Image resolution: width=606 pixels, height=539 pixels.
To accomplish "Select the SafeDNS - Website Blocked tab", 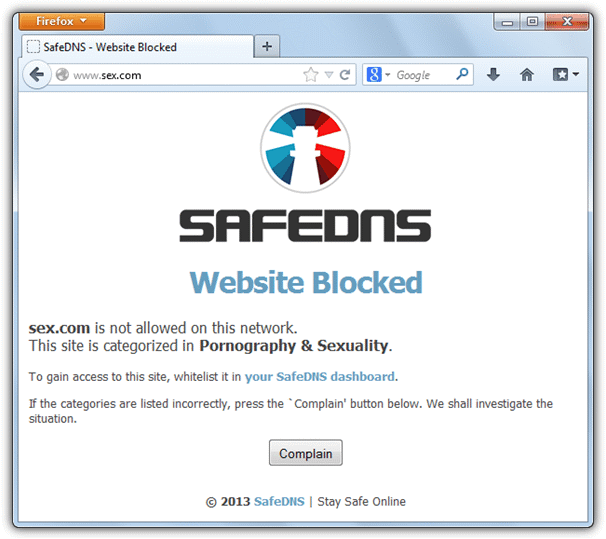I will click(137, 47).
